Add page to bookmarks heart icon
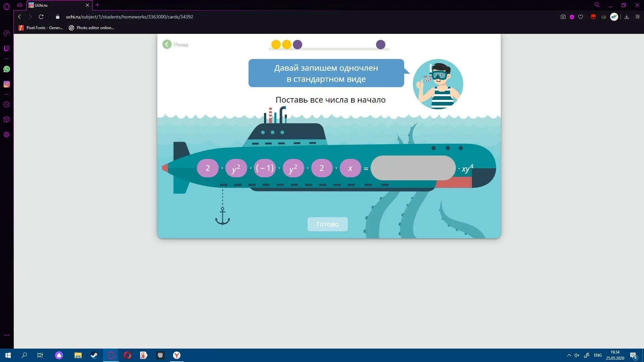The image size is (644, 362). click(581, 17)
